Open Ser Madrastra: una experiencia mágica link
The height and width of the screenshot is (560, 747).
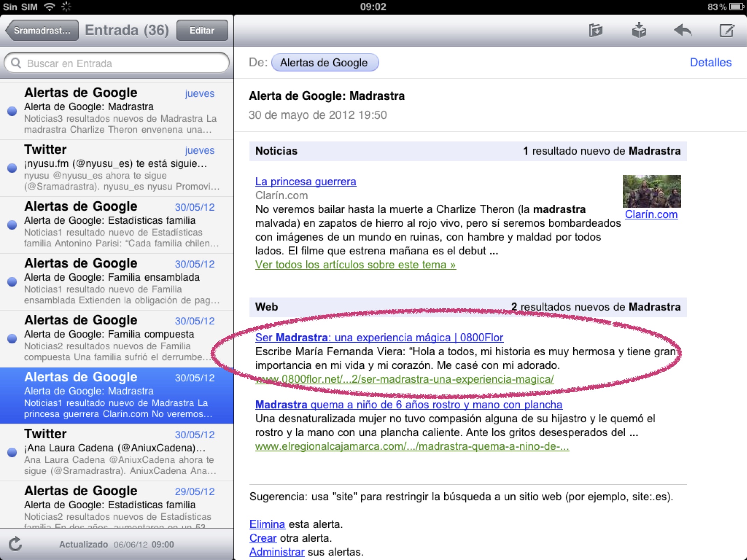379,337
